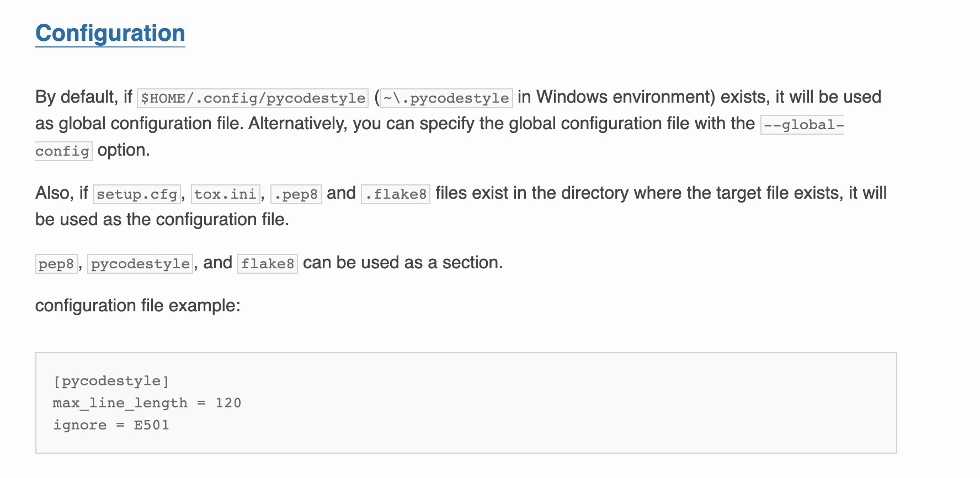Click the ~\.pycodestyle Windows path code
980x478 pixels.
[446, 98]
